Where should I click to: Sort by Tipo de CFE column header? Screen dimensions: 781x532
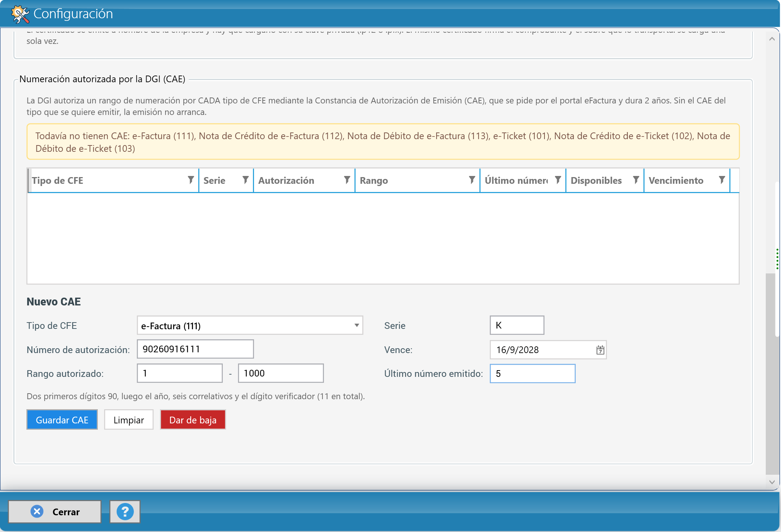[58, 180]
